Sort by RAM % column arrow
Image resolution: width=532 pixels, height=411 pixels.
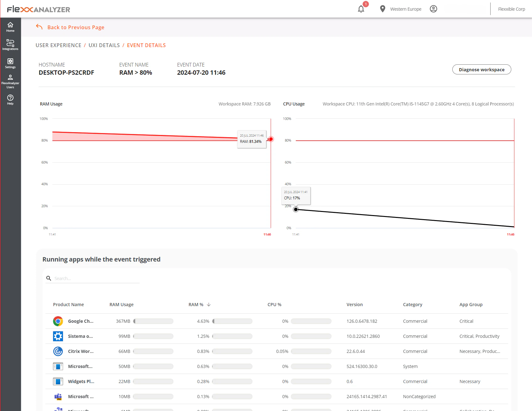[x=209, y=305]
